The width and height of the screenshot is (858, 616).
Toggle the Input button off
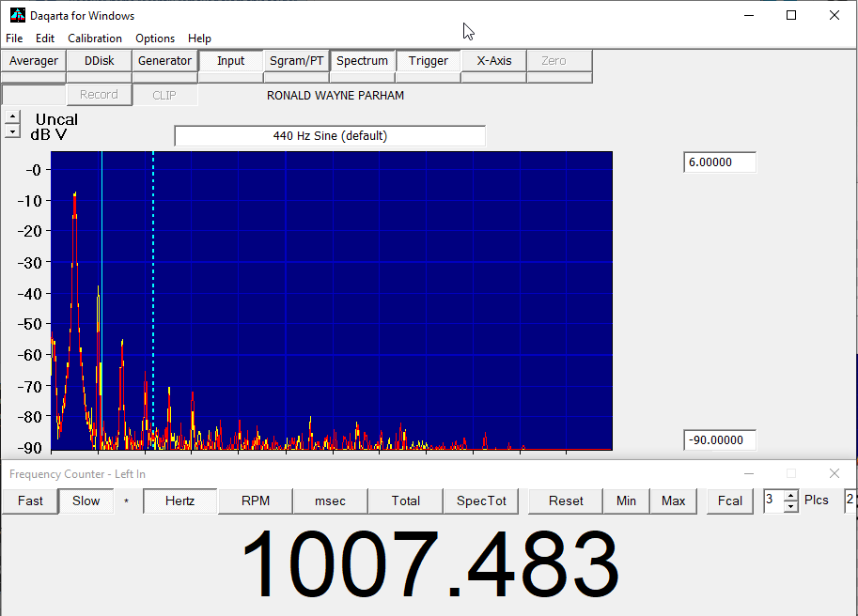[230, 61]
